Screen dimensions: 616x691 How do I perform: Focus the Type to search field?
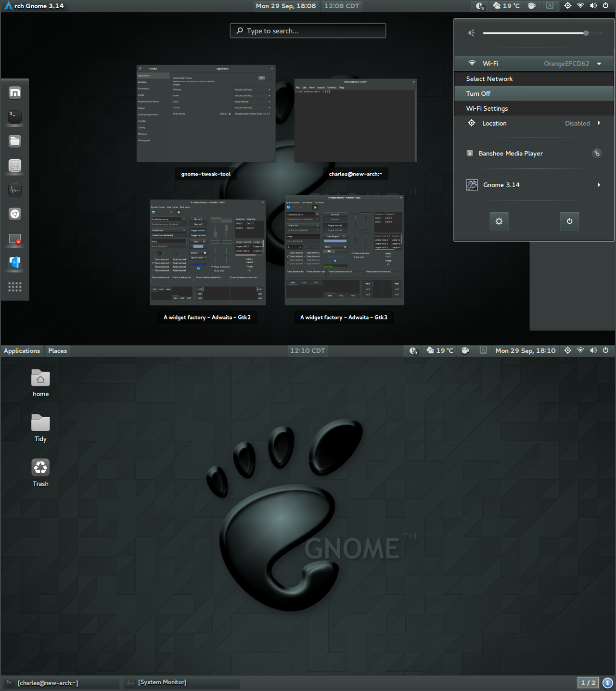click(x=308, y=30)
